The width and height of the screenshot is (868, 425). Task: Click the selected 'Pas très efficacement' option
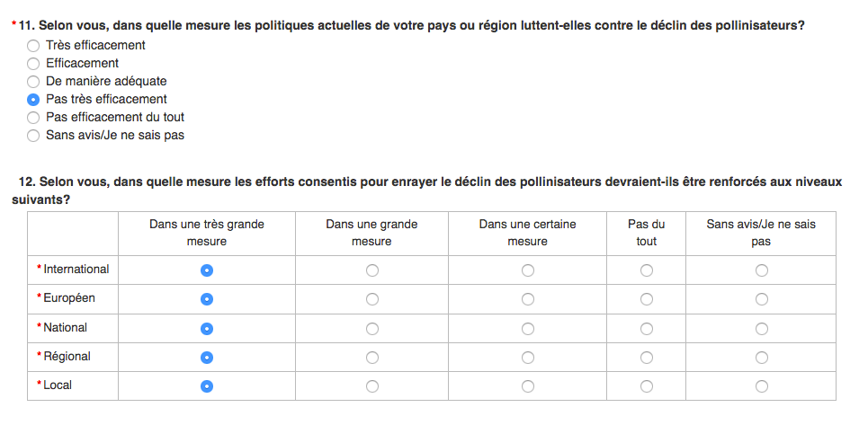(x=33, y=100)
